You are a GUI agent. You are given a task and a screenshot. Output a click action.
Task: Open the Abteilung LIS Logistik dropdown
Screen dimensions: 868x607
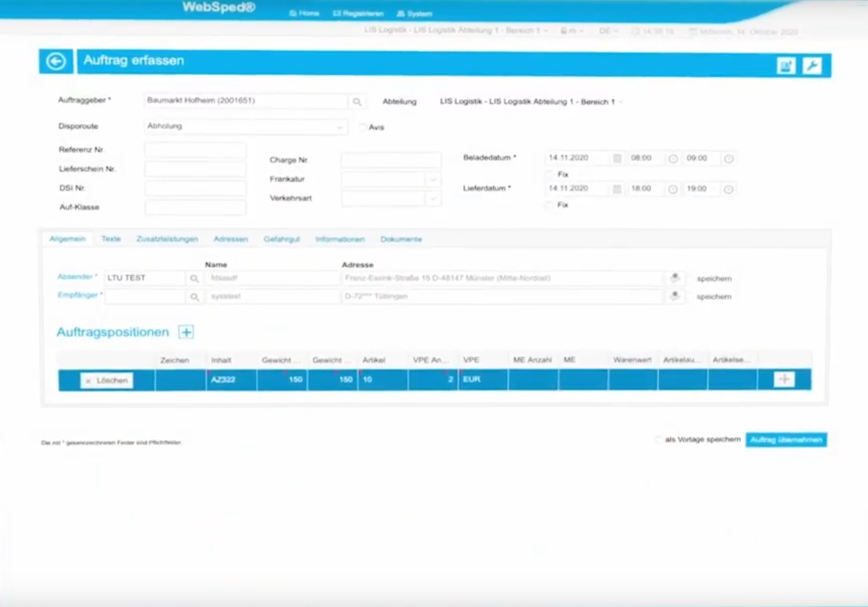pos(530,102)
